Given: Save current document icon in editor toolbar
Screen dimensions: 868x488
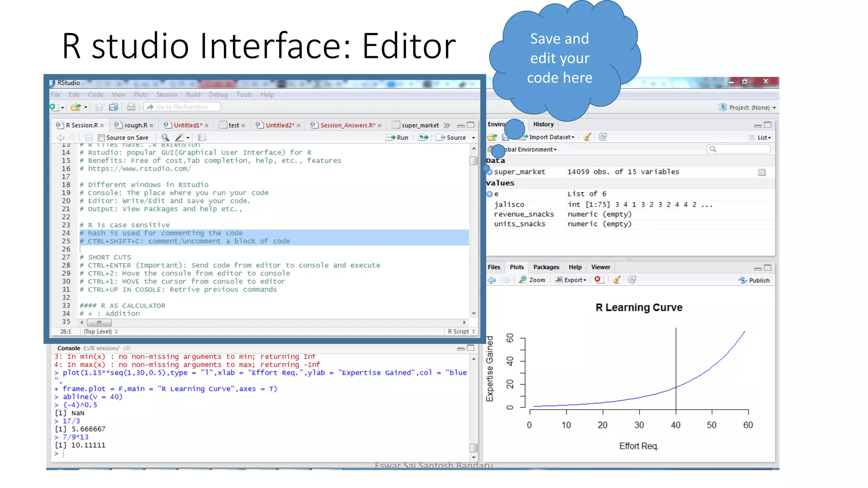Looking at the screenshot, I should coord(89,138).
